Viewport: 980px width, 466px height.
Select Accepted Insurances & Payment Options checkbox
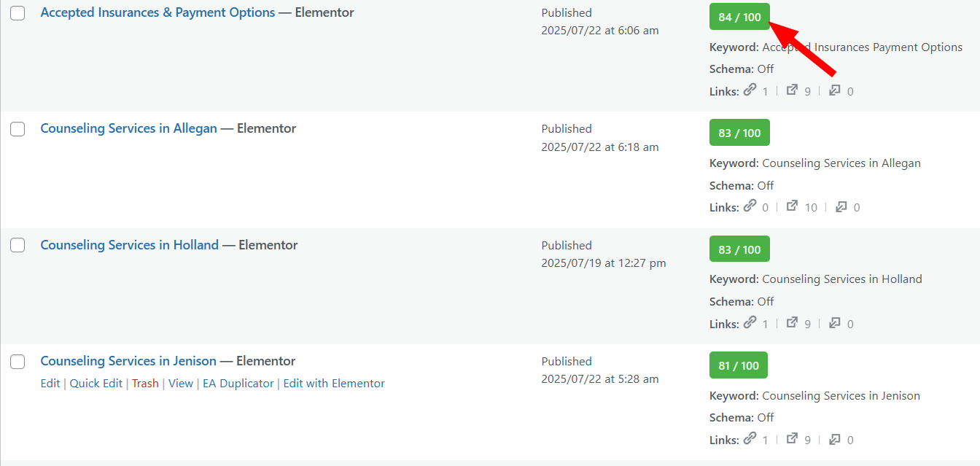(x=17, y=13)
